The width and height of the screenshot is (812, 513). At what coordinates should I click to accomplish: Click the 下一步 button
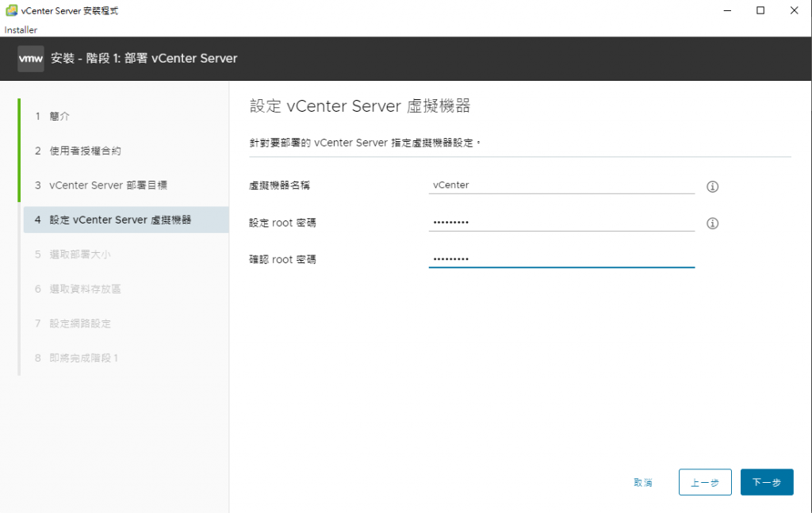click(767, 482)
